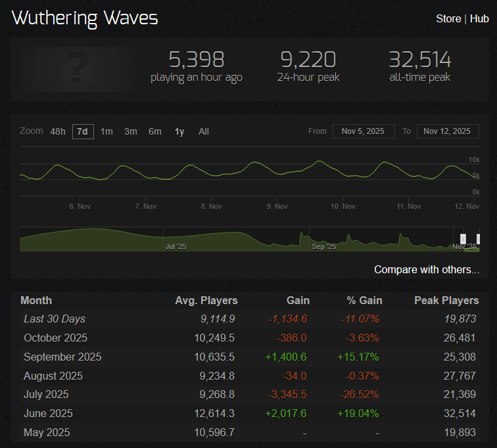Edit the From date field Nov 5, 2025
497x448 pixels.
point(364,131)
